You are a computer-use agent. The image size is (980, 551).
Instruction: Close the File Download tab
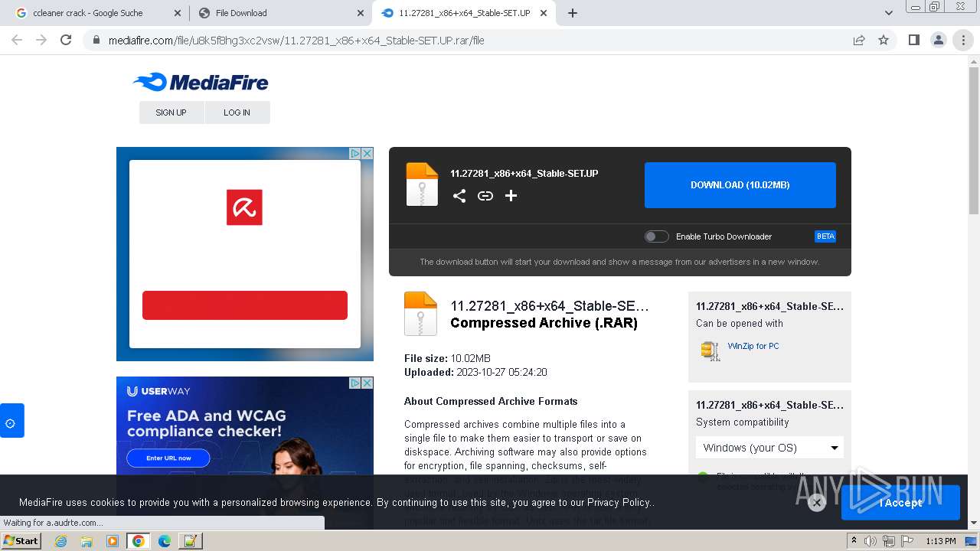click(x=361, y=13)
